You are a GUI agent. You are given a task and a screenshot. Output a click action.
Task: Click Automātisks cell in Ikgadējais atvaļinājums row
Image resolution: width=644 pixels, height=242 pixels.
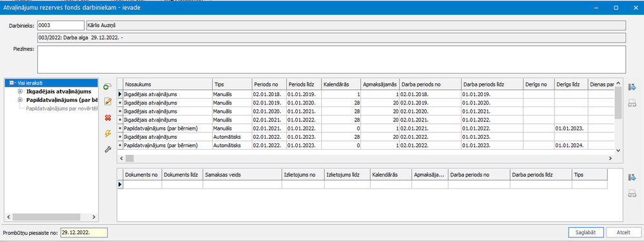[231, 137]
